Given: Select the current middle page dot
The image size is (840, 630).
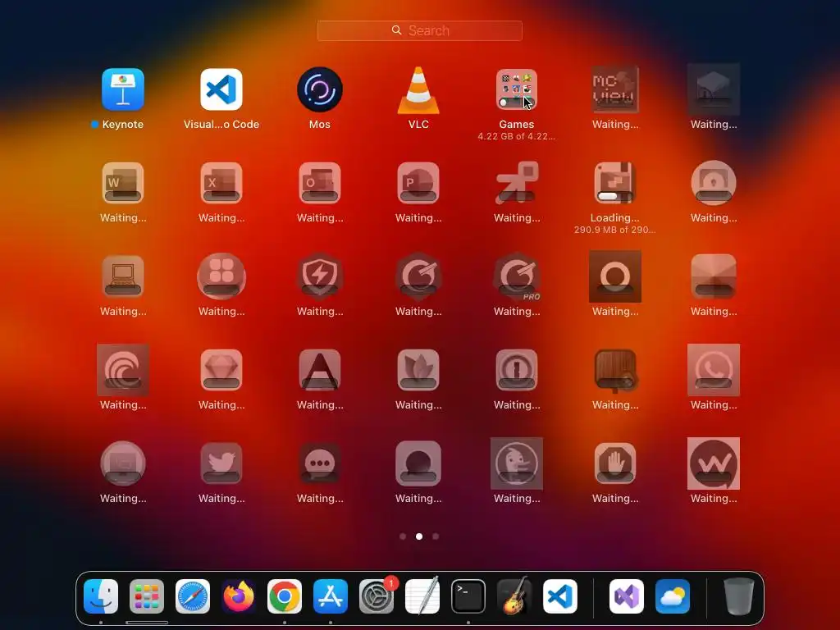Looking at the screenshot, I should pos(419,536).
